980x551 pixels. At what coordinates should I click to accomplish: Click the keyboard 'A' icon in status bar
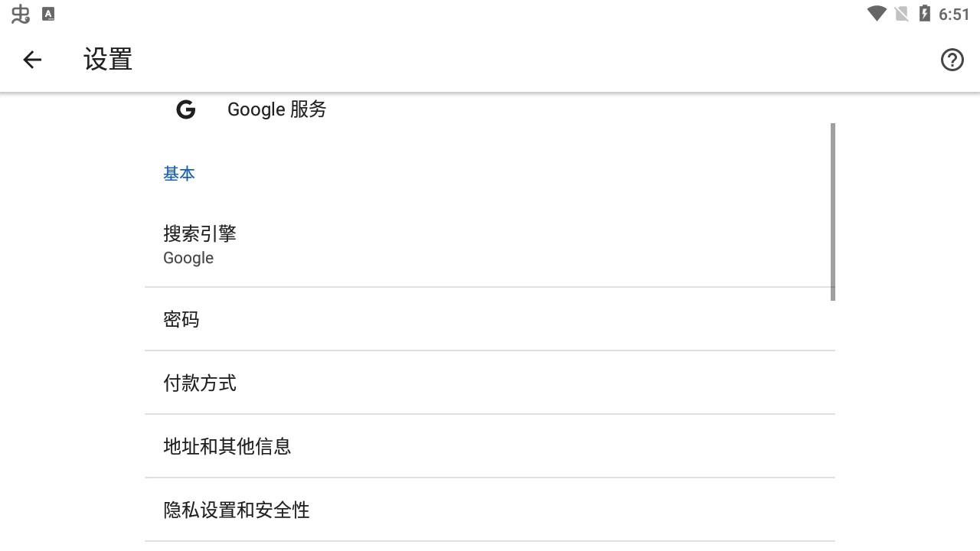[49, 12]
